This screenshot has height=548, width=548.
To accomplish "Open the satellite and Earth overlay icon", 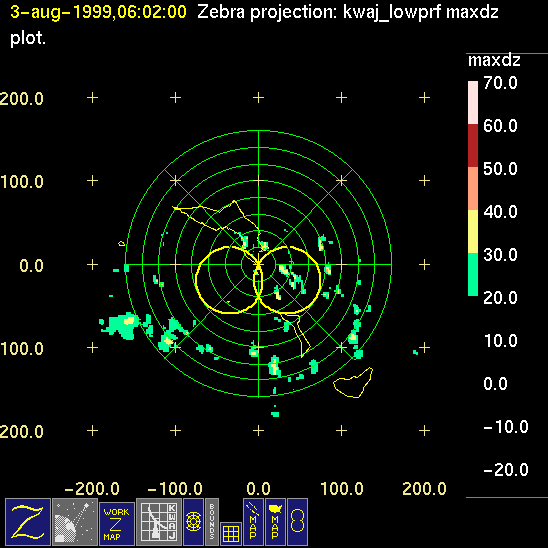I will (75, 522).
